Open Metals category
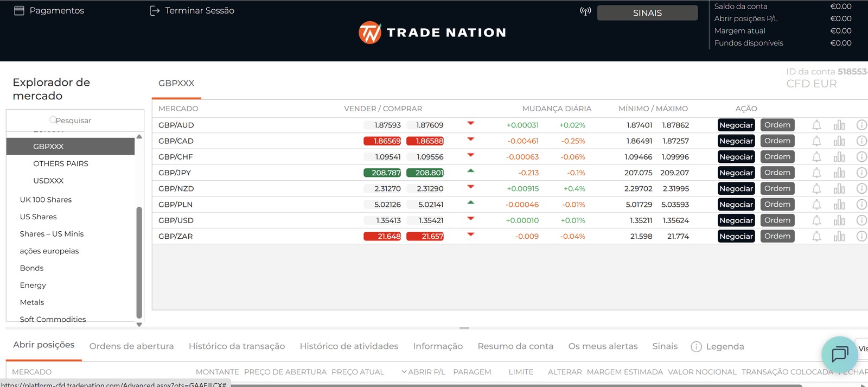Image resolution: width=868 pixels, height=387 pixels. [x=31, y=302]
